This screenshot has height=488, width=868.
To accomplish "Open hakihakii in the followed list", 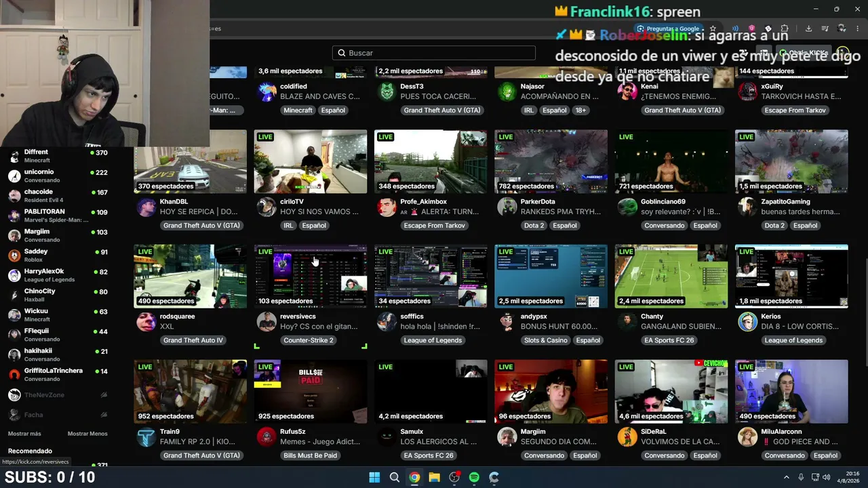I will pos(58,354).
